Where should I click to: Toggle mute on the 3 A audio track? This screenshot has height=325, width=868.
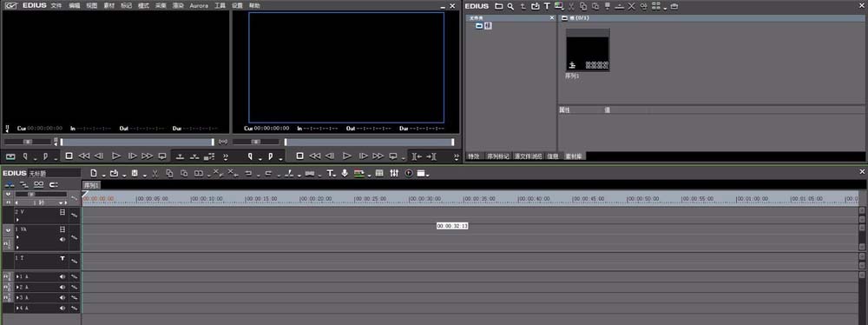[62, 297]
